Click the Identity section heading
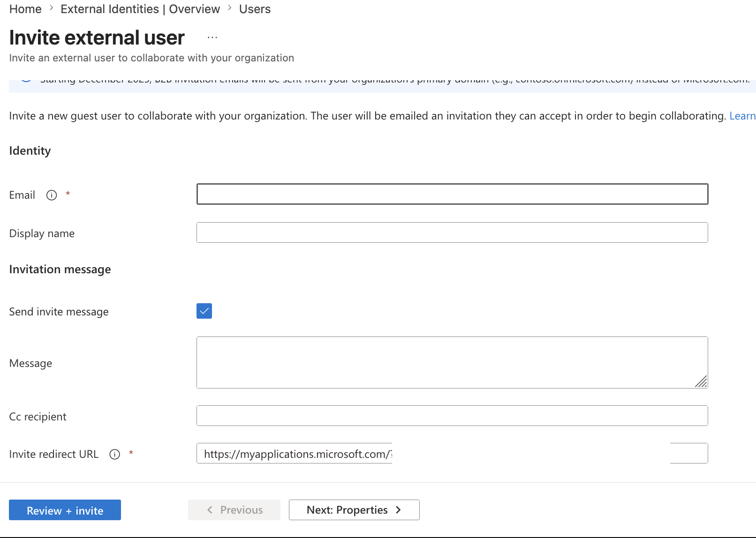This screenshot has height=538, width=756. coord(30,150)
